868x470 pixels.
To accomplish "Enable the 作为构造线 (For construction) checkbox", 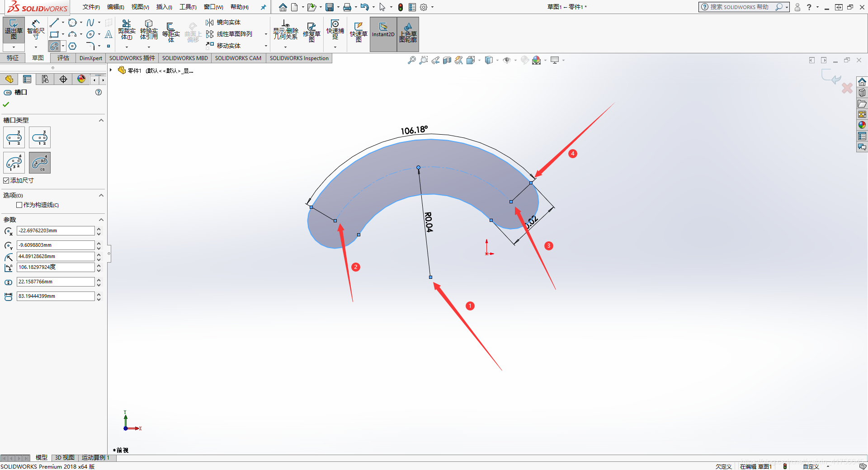I will coord(19,205).
